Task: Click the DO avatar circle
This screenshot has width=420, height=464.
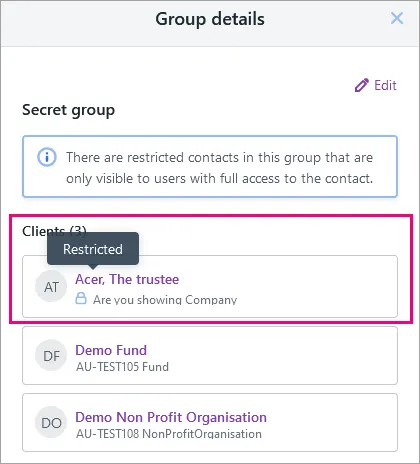Action: pos(51,422)
